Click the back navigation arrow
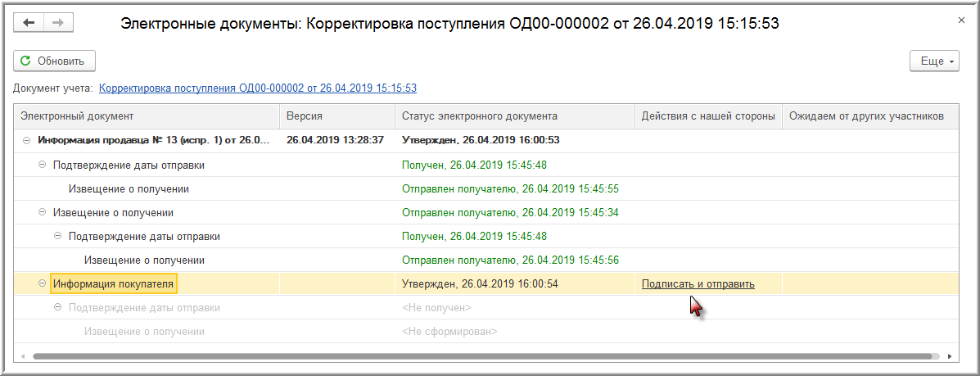This screenshot has height=376, width=980. tap(29, 23)
